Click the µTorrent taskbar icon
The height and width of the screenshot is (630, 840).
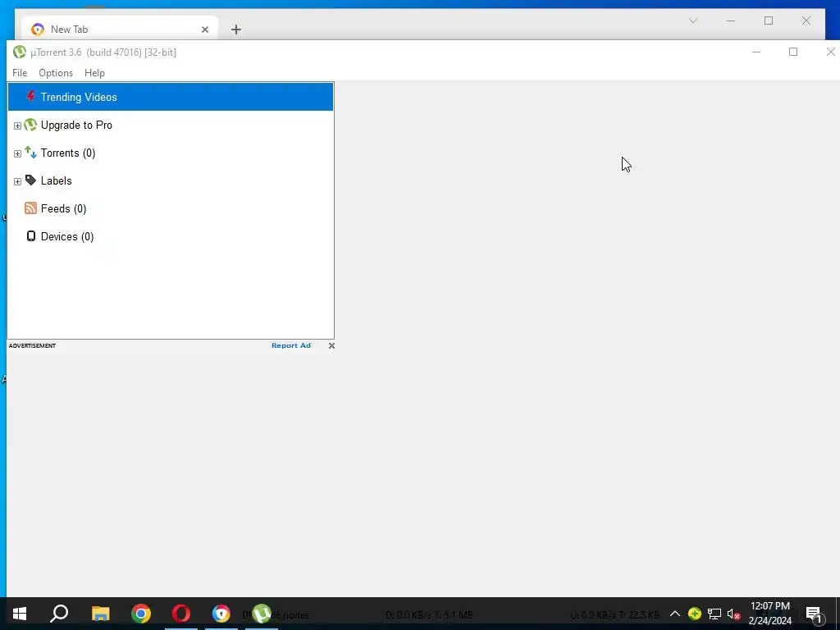click(262, 614)
